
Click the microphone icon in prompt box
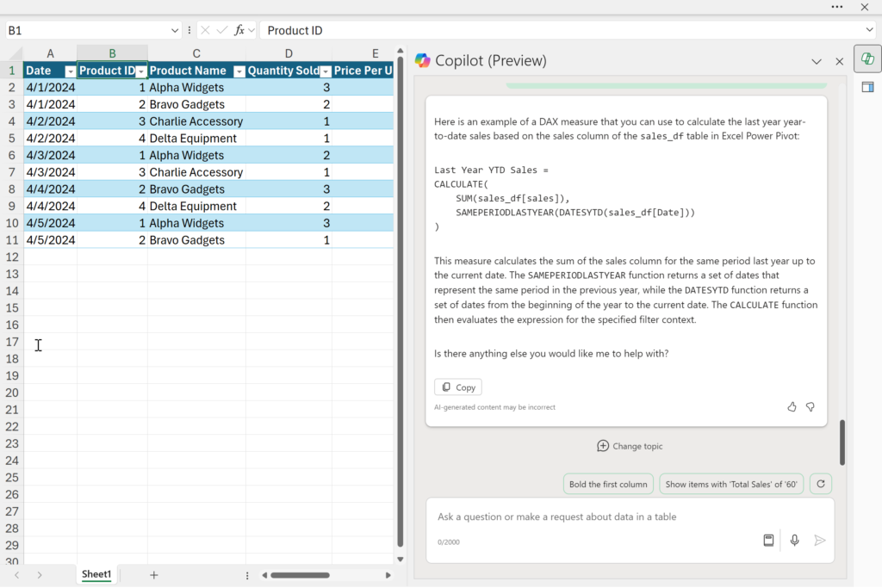794,540
